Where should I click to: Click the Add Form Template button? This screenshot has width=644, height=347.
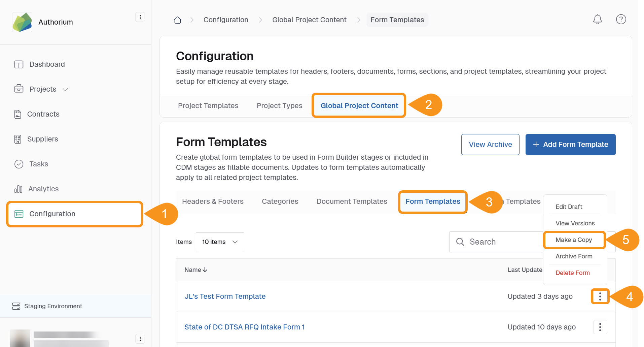pos(570,145)
